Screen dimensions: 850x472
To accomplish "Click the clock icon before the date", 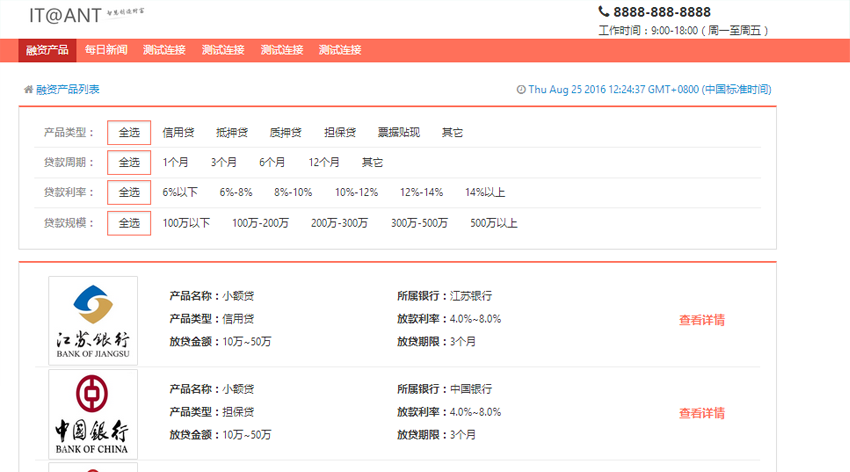I will pyautogui.click(x=521, y=89).
